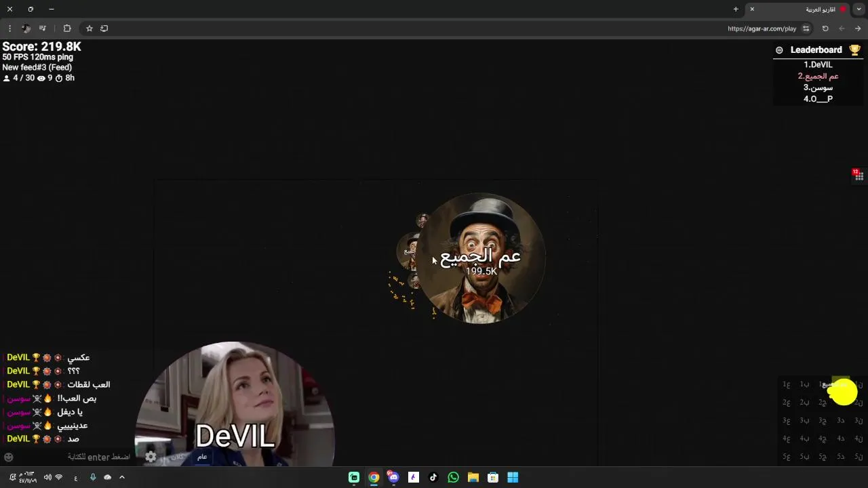Click the عم الجميع player cell

pos(481,258)
